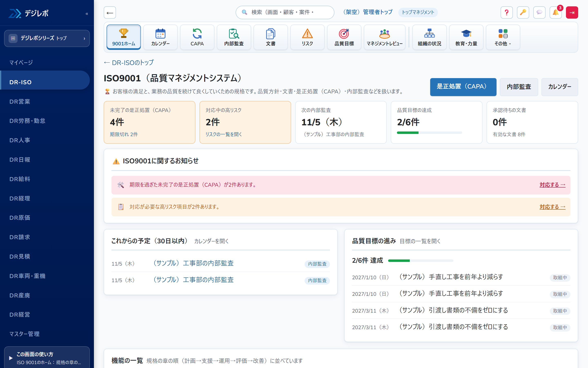Viewport: 588px width, 368px height.
Task: Click 有効な文書 8件 text
Action: pyautogui.click(x=509, y=134)
